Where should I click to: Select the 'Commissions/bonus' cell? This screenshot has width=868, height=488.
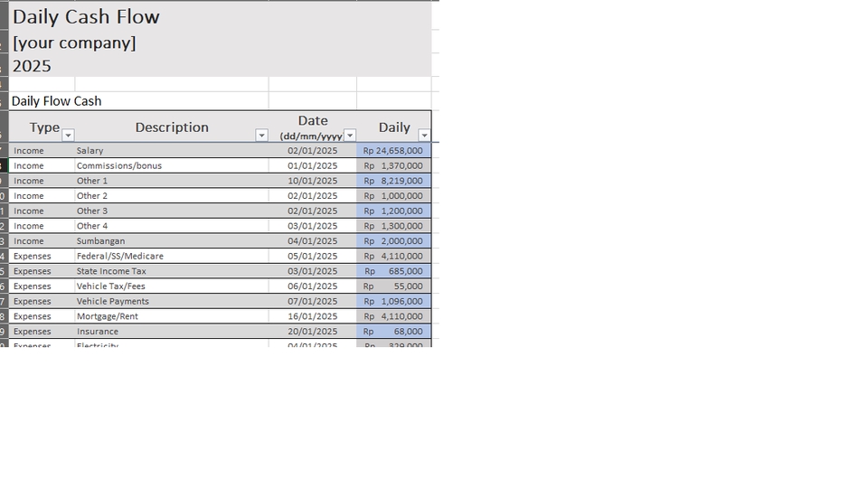point(172,165)
